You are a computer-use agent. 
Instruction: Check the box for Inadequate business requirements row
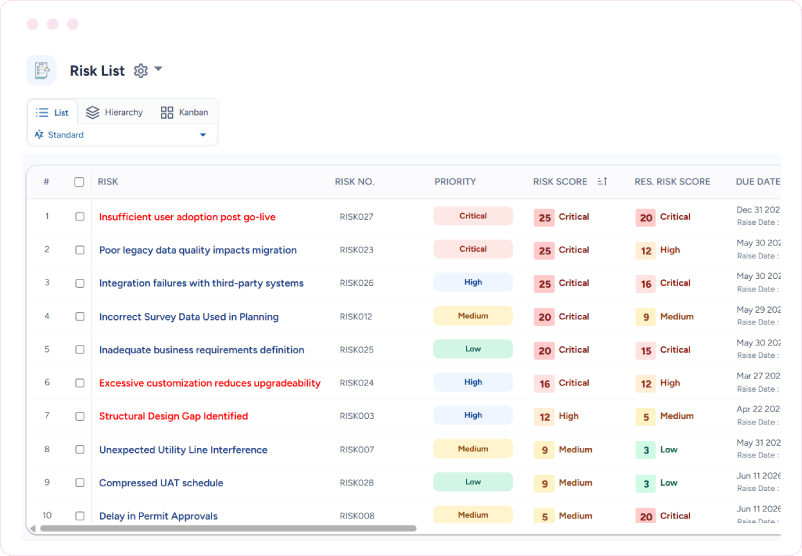pos(80,349)
